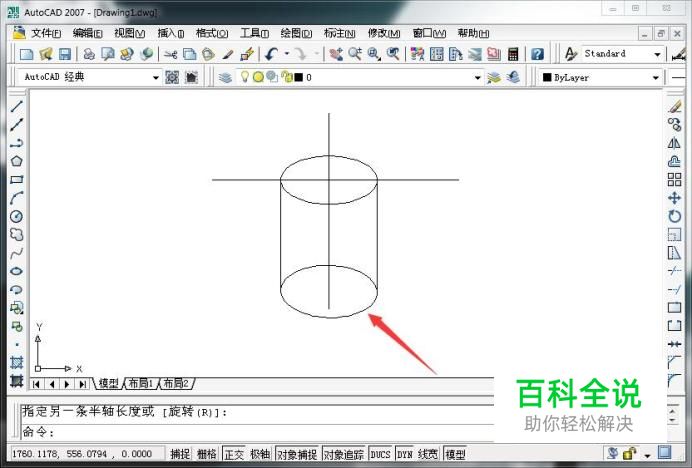Viewport: 692px width, 468px height.
Task: Click the Offset modify tool
Action: point(674,161)
